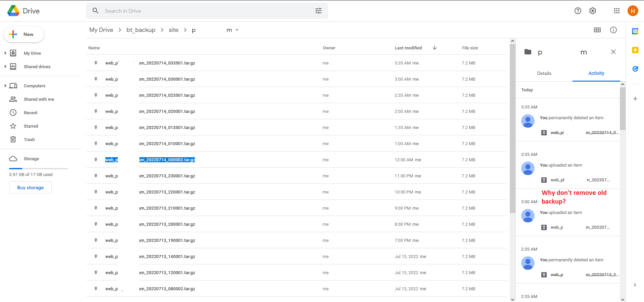Expand the Shared drives tree
The height and width of the screenshot is (302, 644).
pyautogui.click(x=5, y=67)
